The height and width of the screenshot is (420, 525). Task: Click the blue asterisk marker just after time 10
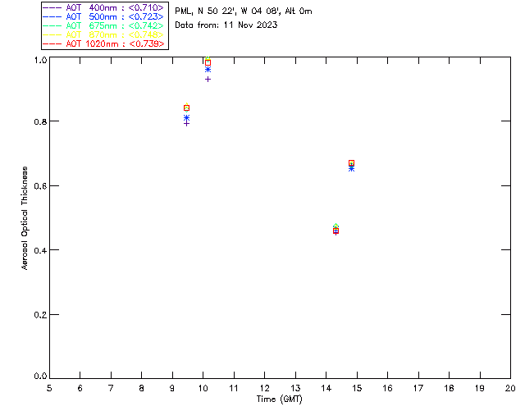pos(208,70)
